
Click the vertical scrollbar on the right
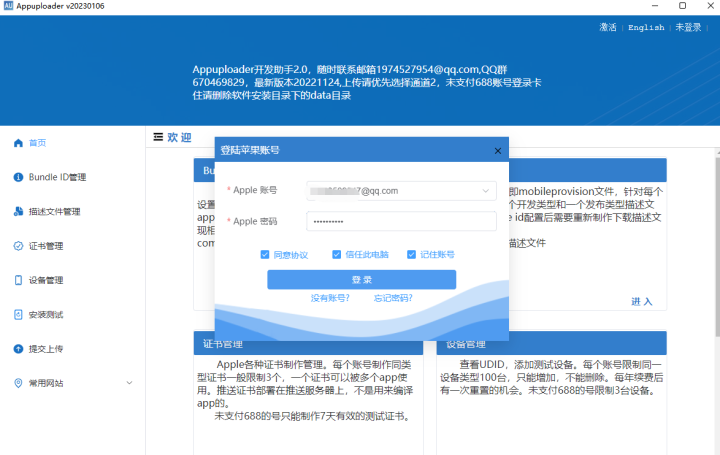point(717,248)
